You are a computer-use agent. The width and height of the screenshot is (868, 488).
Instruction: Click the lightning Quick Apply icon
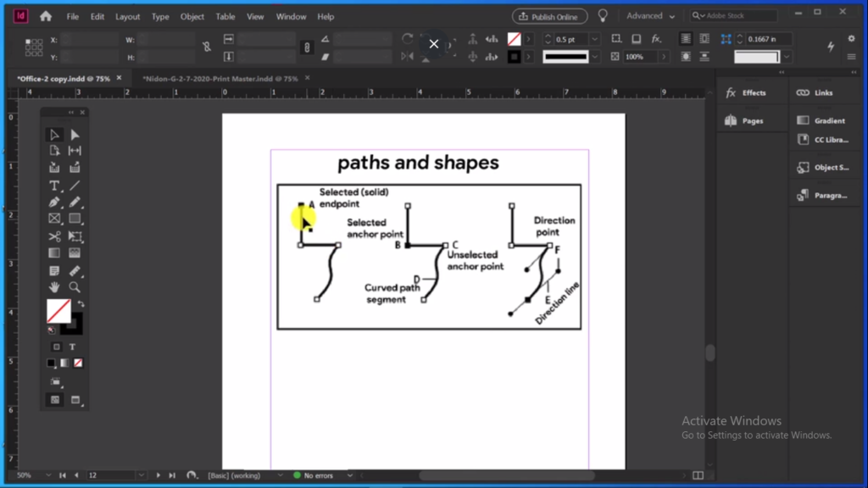831,47
